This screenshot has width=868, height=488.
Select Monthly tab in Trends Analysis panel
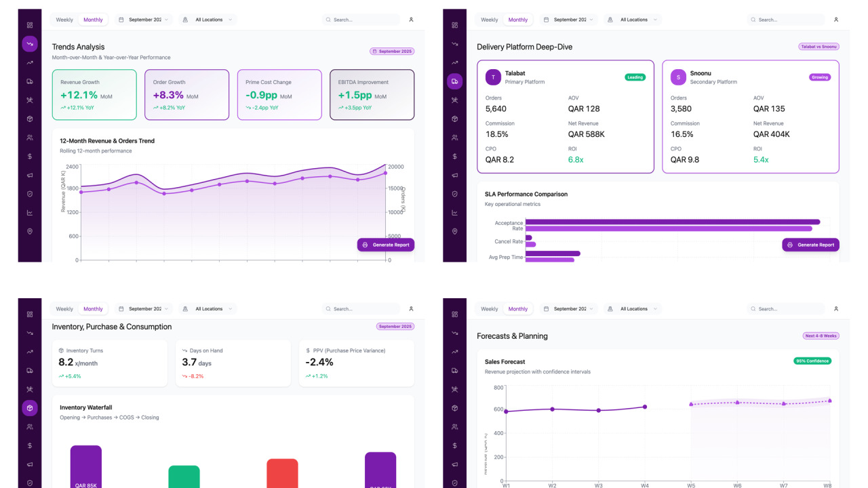(x=93, y=20)
